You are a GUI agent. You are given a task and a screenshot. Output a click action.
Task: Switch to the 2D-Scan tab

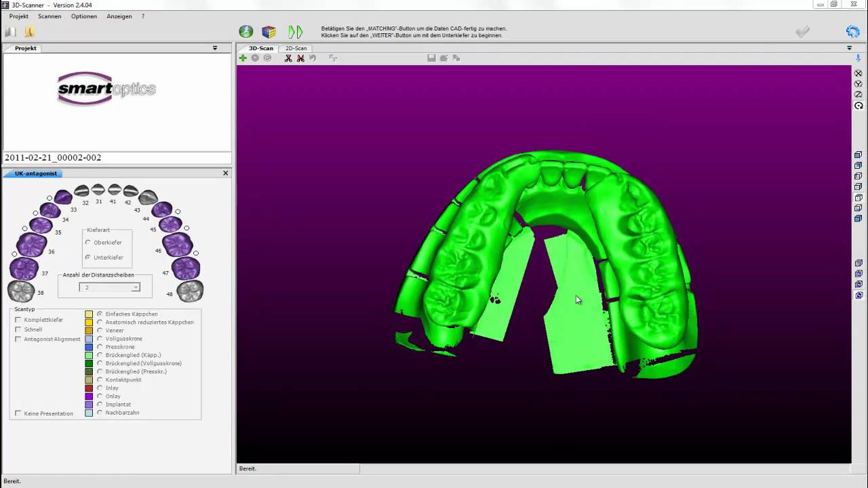point(296,48)
